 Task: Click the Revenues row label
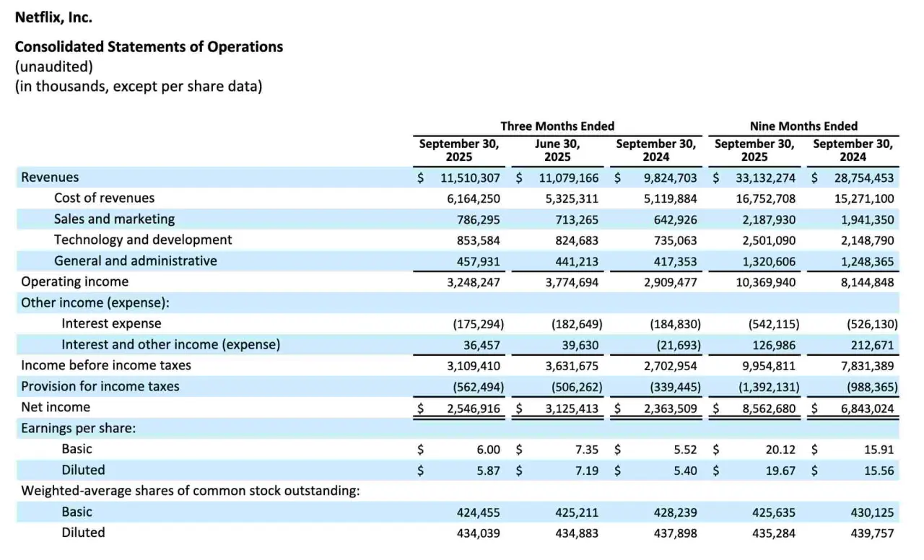coord(50,178)
